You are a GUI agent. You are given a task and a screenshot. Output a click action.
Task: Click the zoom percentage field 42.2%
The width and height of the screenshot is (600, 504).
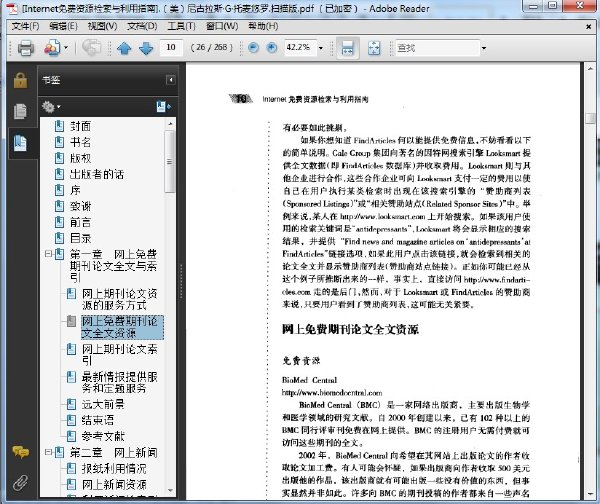click(300, 47)
